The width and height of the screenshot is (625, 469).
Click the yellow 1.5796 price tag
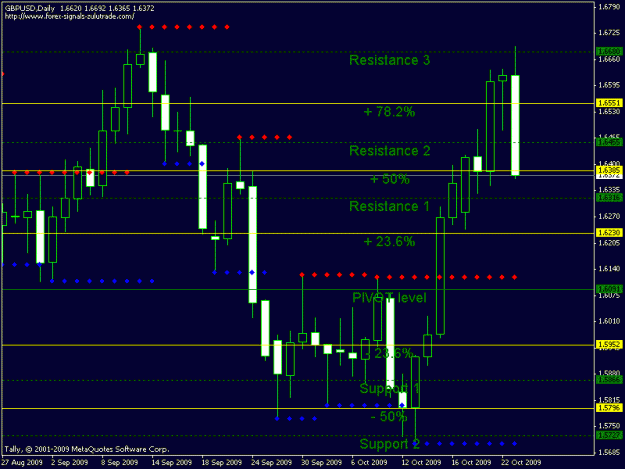pos(609,408)
